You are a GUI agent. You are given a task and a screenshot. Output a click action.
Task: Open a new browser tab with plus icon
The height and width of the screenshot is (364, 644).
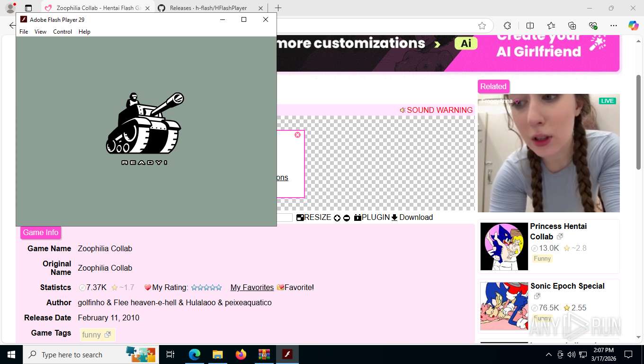278,8
